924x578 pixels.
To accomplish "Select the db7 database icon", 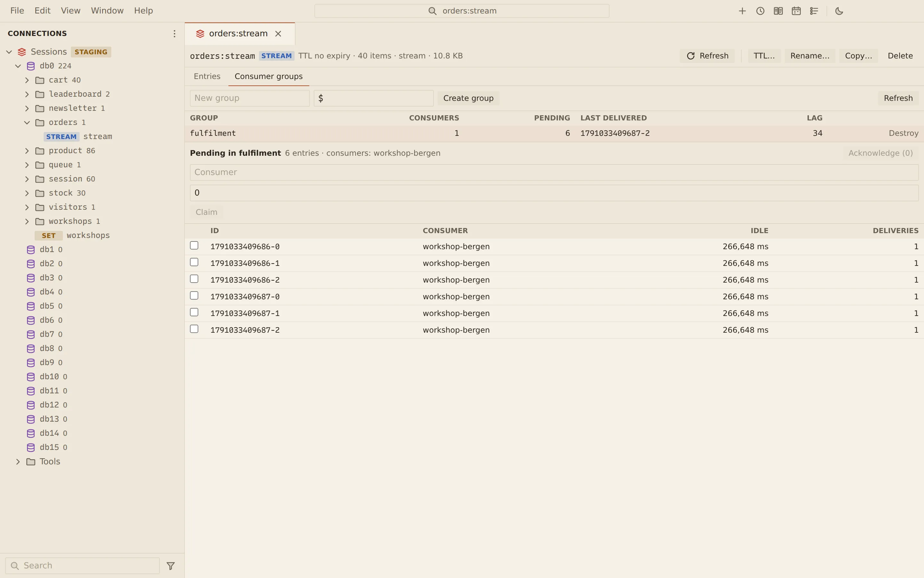I will [x=31, y=335].
